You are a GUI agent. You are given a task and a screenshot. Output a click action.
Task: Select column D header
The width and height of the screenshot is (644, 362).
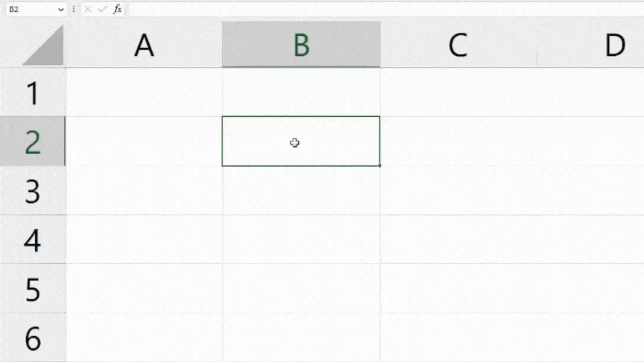(615, 45)
